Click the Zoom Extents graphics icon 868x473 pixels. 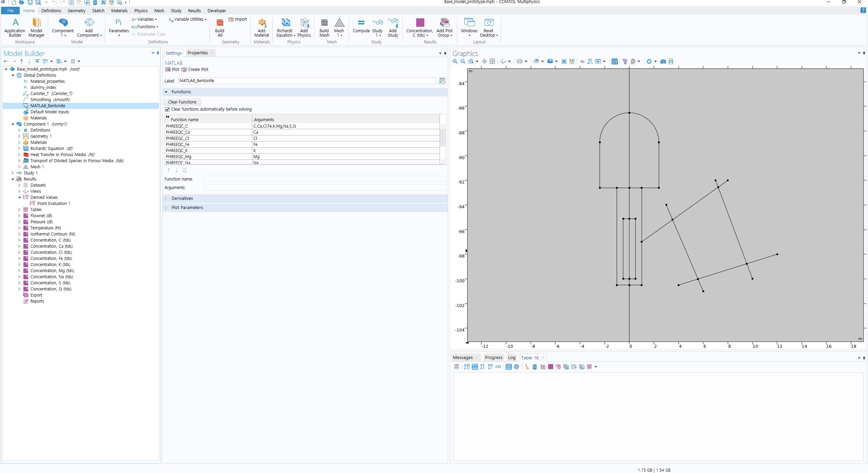click(493, 61)
